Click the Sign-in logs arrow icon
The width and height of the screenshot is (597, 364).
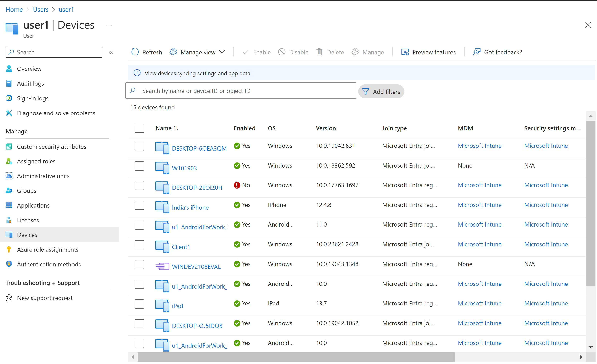9,98
